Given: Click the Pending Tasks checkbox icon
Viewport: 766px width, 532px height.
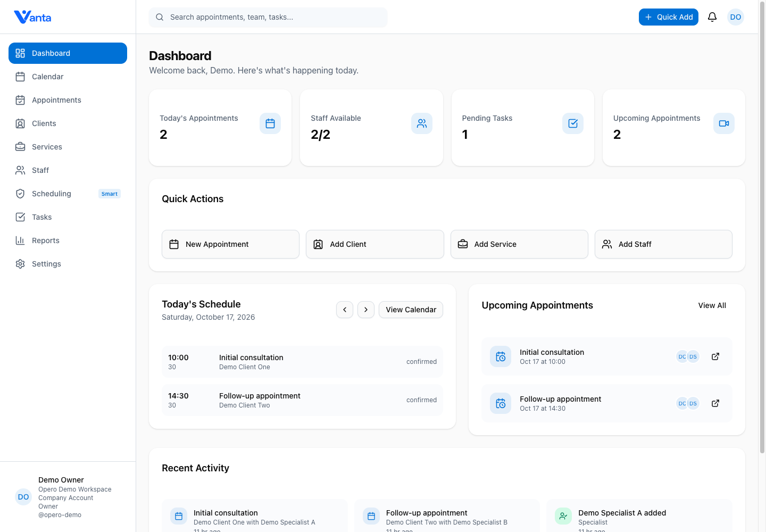Looking at the screenshot, I should [573, 123].
